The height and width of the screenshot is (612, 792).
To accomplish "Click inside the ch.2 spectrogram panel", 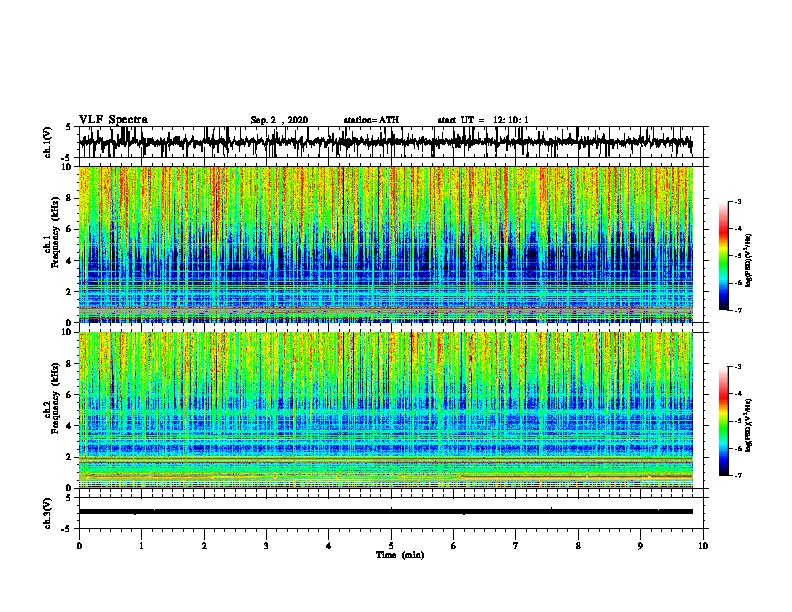I will click(x=385, y=410).
